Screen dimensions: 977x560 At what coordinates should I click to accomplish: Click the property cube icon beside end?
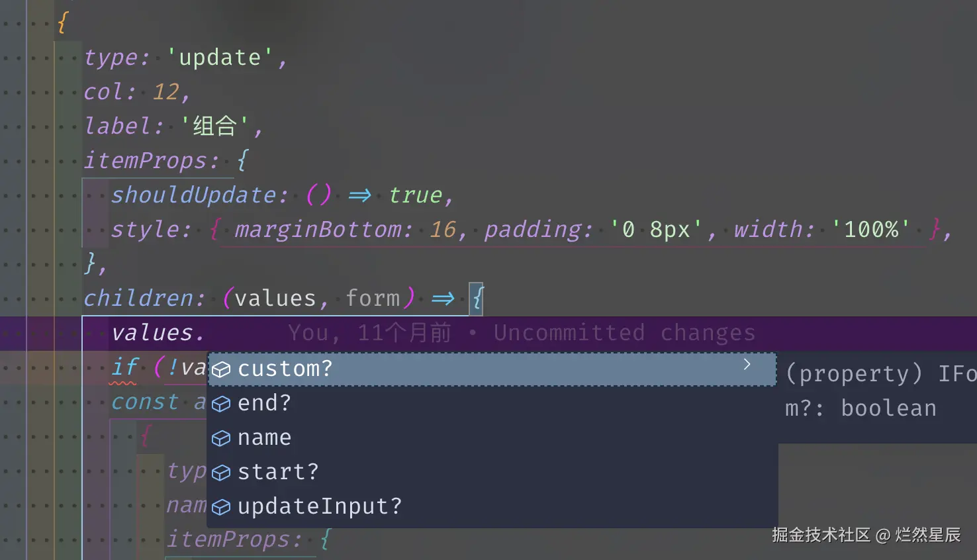[x=221, y=404]
